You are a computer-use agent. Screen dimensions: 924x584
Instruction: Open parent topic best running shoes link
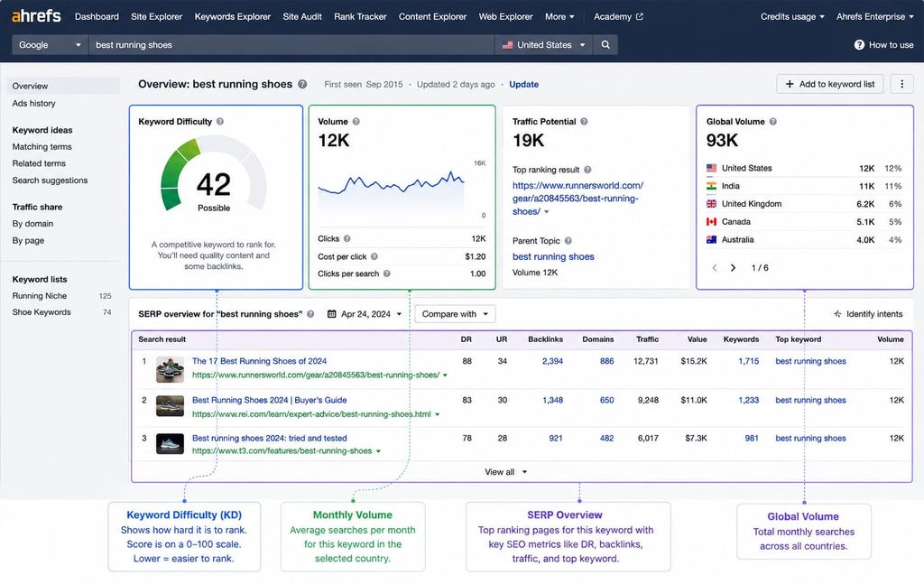pos(553,256)
